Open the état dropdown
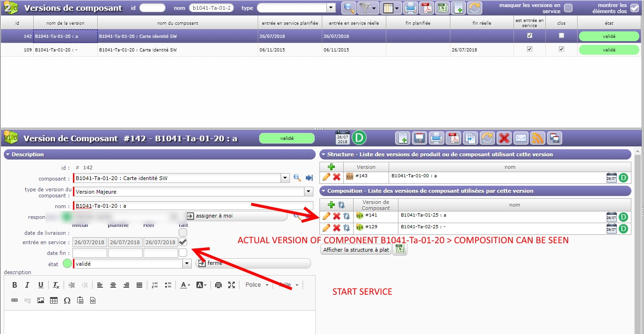 (x=187, y=264)
